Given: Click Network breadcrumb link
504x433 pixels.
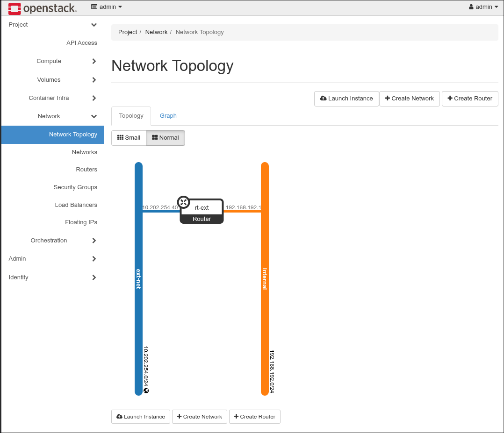Looking at the screenshot, I should tap(156, 32).
